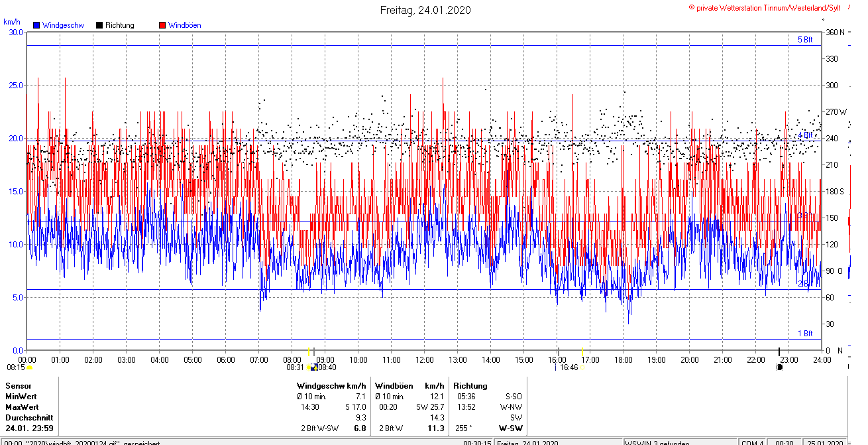
Task: Click the 00:30:15 status bar time
Action: [x=477, y=442]
